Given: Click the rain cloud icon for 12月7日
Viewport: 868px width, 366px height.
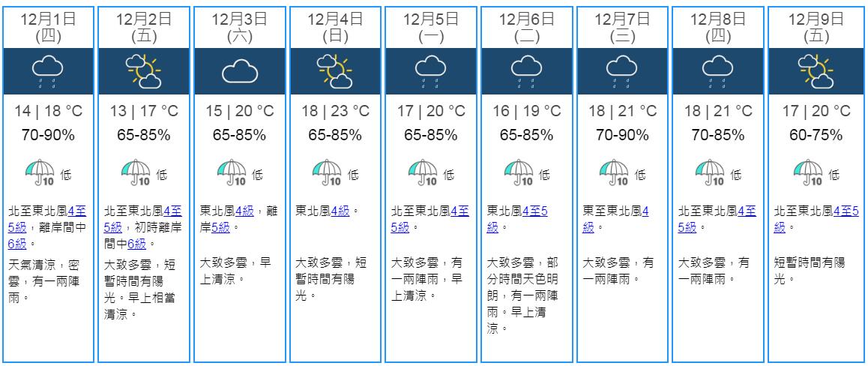Looking at the screenshot, I should pos(622,70).
